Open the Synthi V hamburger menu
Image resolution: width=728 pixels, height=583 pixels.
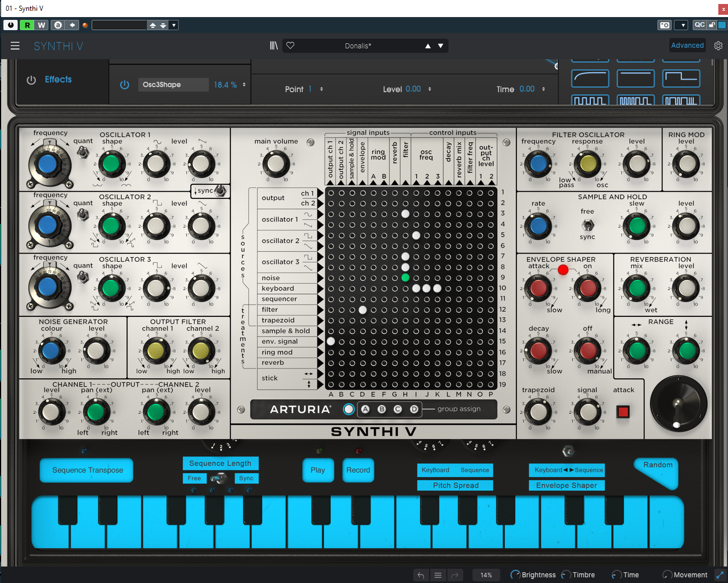(x=15, y=46)
